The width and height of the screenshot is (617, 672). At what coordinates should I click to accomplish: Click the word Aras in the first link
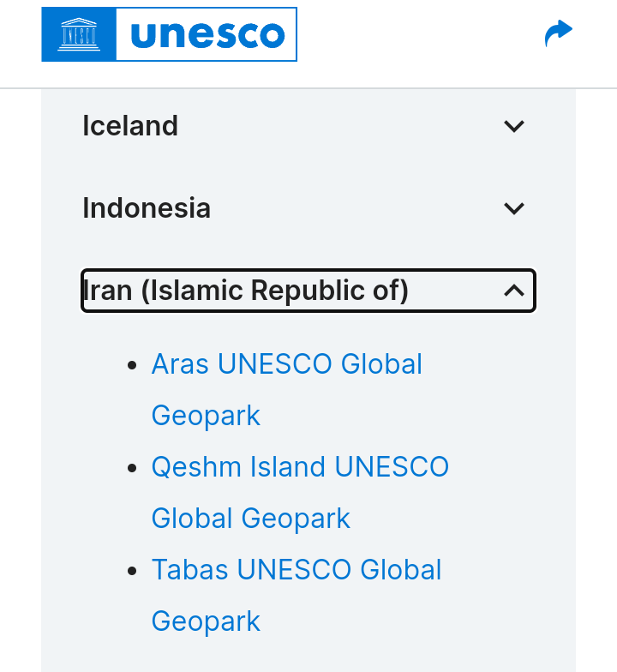point(180,364)
